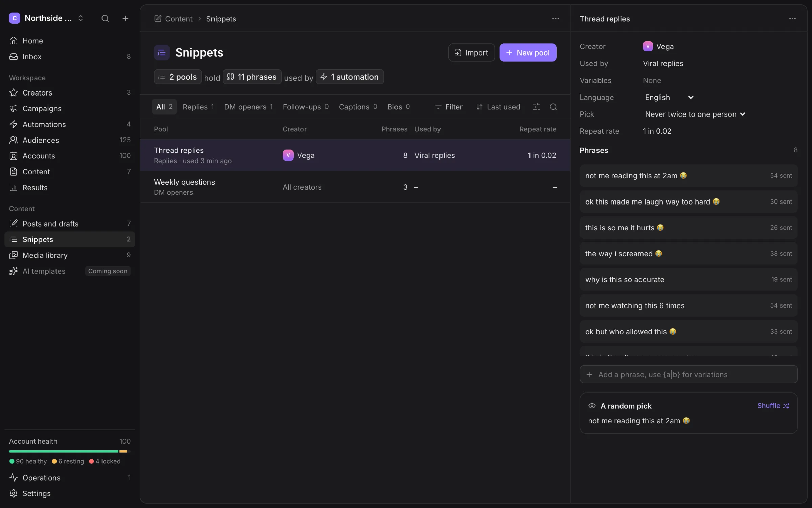Open the Filter menu
This screenshot has width=812, height=508.
[x=449, y=107]
